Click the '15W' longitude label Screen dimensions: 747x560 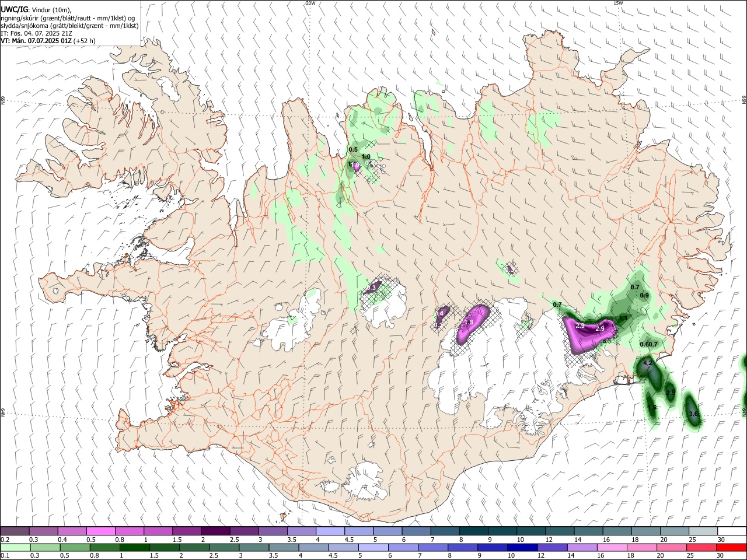[x=618, y=3]
